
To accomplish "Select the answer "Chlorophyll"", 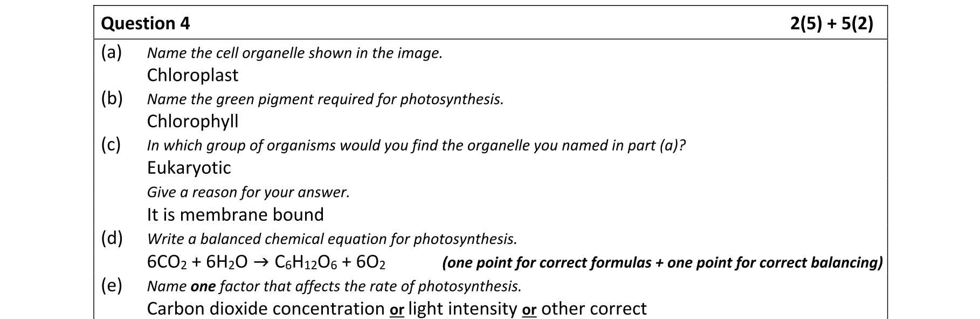I will click(x=192, y=121).
